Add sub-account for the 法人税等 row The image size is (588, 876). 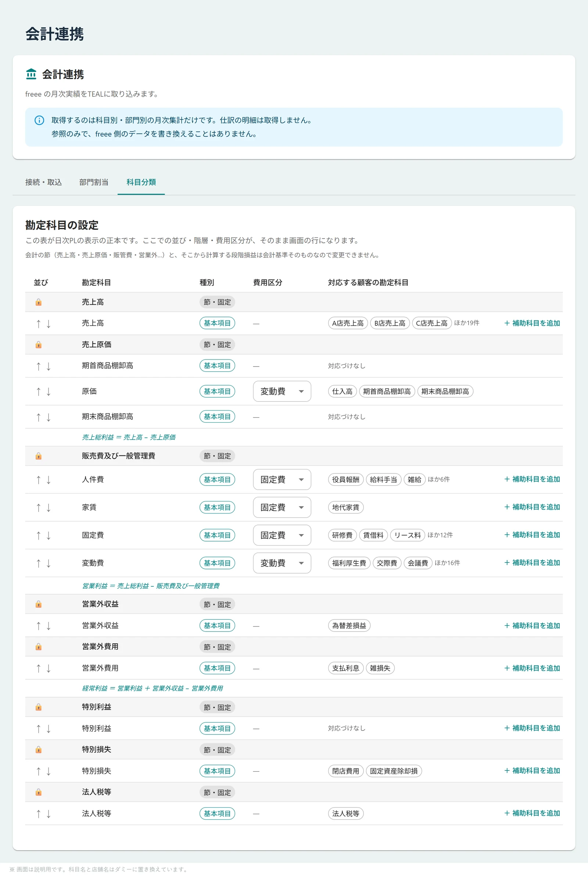532,813
